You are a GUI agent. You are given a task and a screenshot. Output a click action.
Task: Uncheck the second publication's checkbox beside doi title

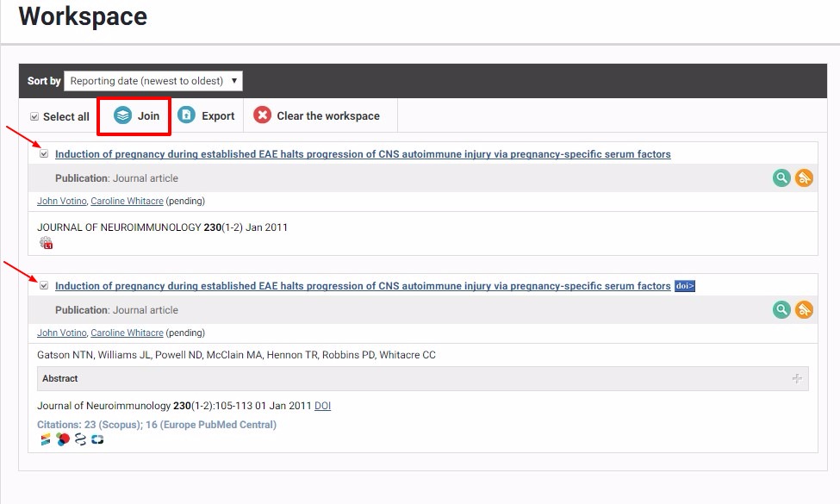click(x=44, y=285)
